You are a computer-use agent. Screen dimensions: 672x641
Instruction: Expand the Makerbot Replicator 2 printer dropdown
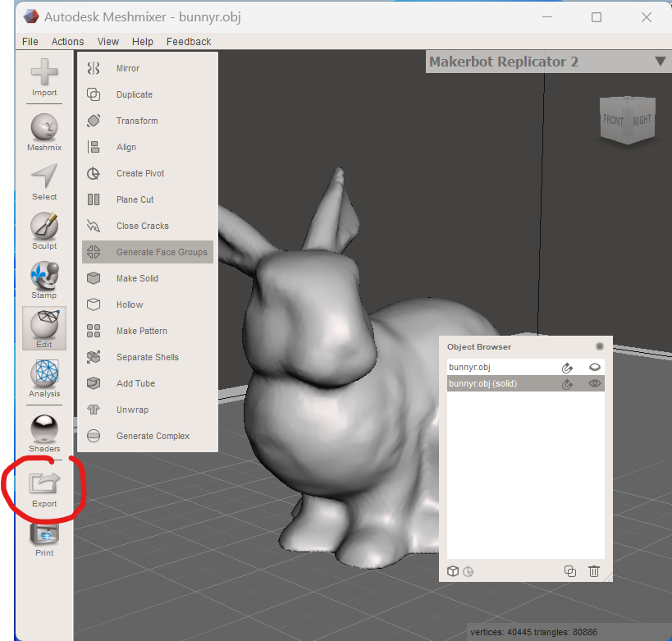click(x=661, y=62)
